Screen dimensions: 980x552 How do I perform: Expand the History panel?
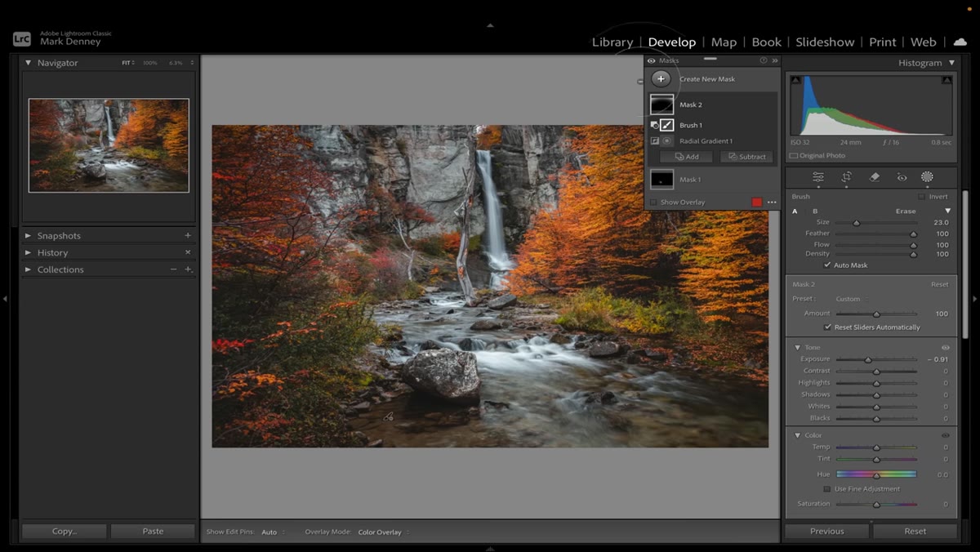(x=28, y=252)
